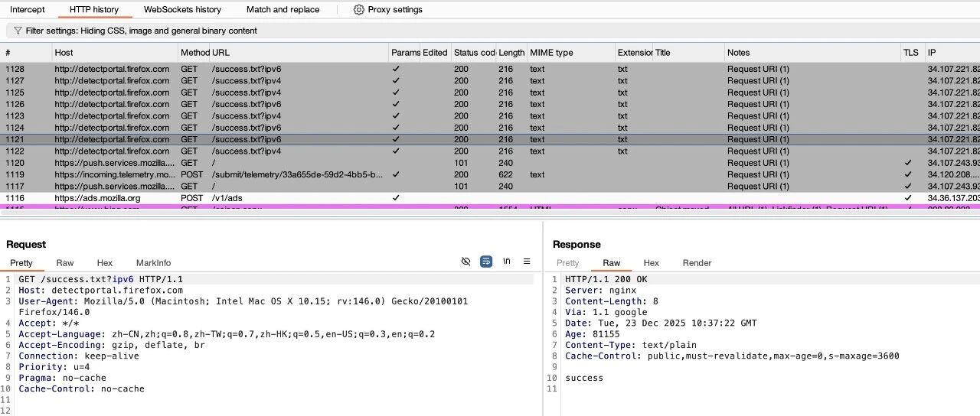Screen dimensions: 980x416
Task: Sort the table by the Status code column
Action: coord(474,53)
